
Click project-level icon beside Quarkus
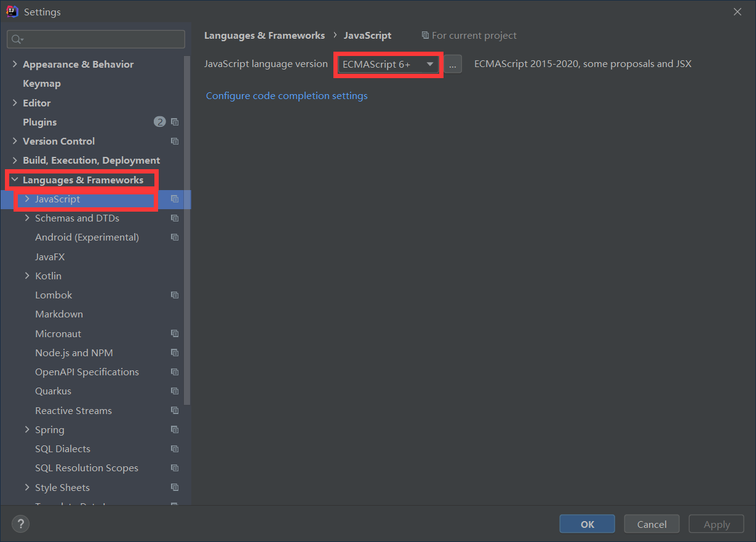coord(175,391)
